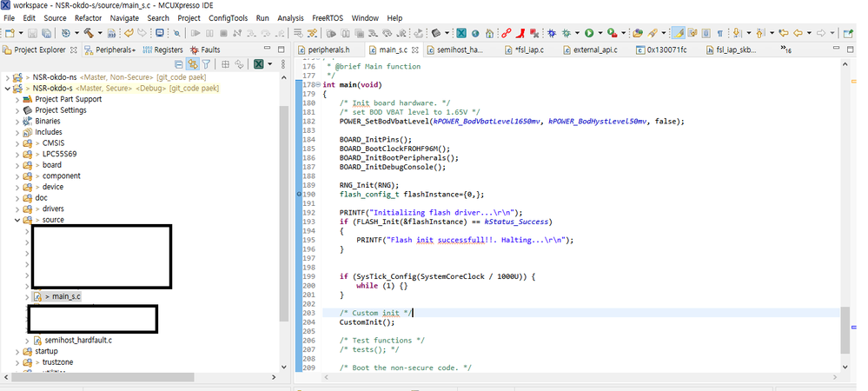Screen dimensions: 868x391
Task: Click the red boot icon
Action: pyautogui.click(x=520, y=33)
